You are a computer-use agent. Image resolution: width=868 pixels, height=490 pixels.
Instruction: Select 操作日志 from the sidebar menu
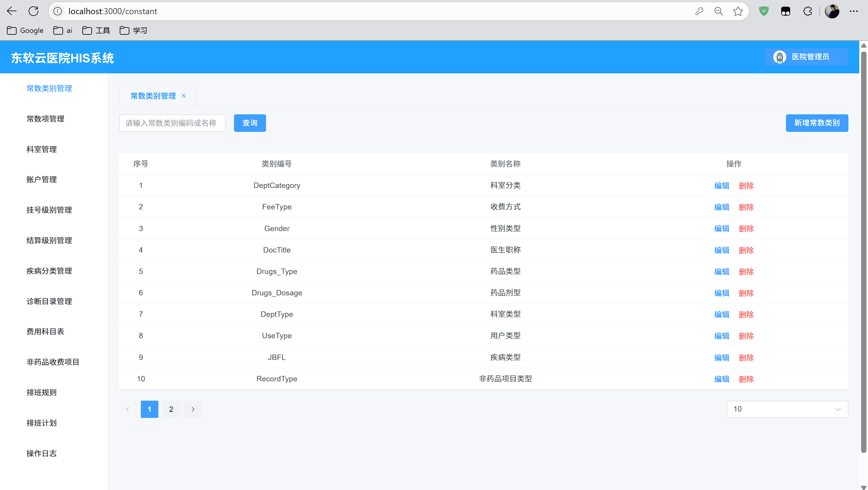pyautogui.click(x=41, y=453)
